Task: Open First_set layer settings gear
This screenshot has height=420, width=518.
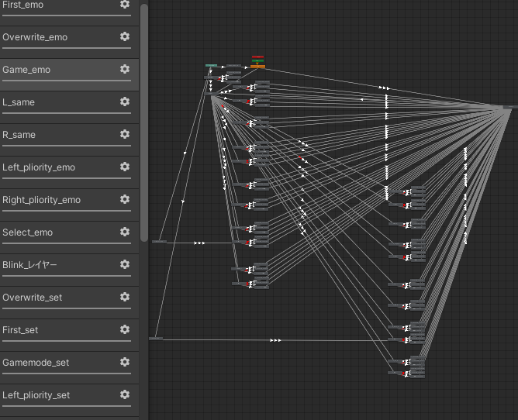Action: click(125, 329)
